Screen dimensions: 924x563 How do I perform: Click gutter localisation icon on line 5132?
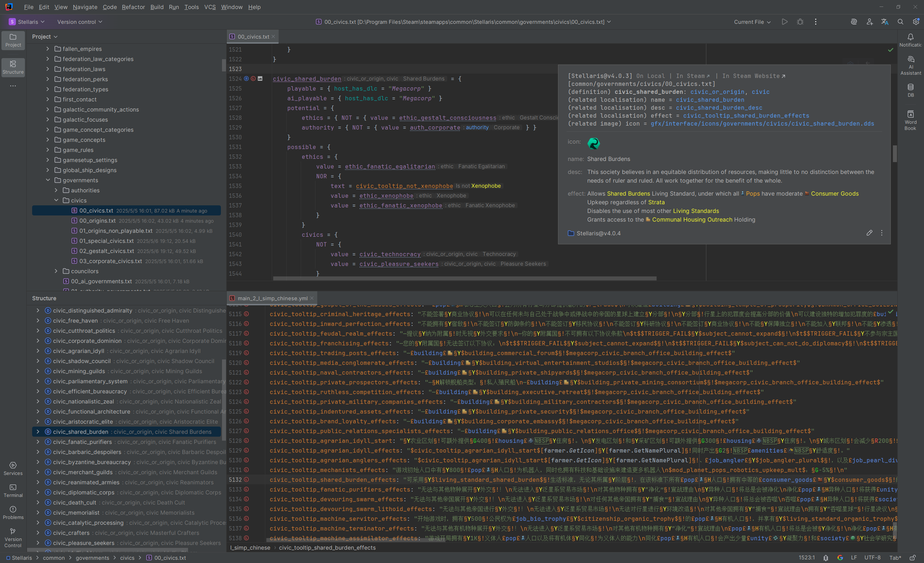(247, 479)
